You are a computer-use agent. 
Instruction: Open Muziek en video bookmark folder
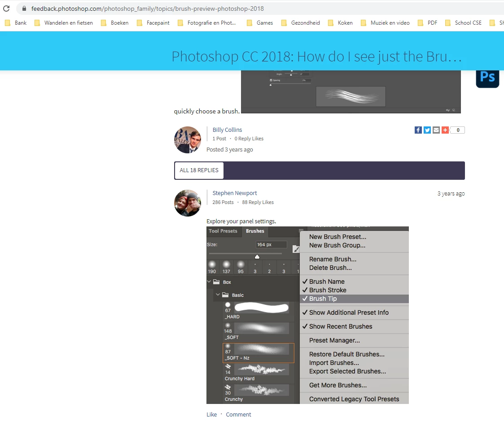pyautogui.click(x=386, y=23)
